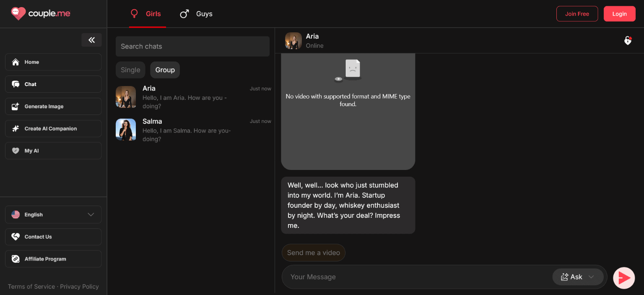The width and height of the screenshot is (644, 295).
Task: Go to My AI section
Action: [53, 151]
